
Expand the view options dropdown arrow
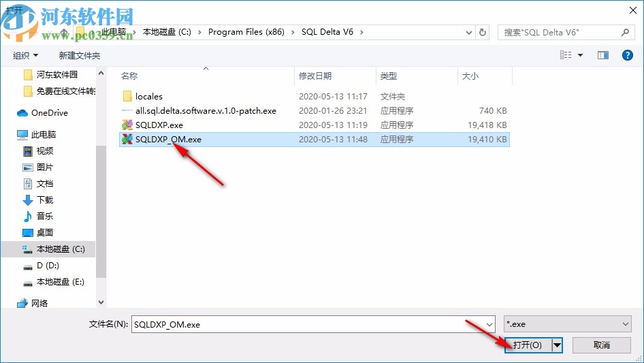(x=580, y=55)
